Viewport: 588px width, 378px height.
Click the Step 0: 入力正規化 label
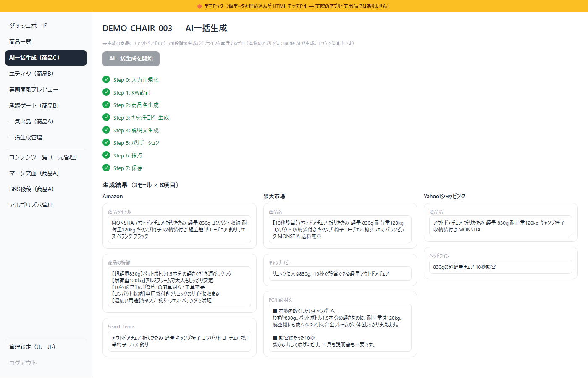pos(136,80)
